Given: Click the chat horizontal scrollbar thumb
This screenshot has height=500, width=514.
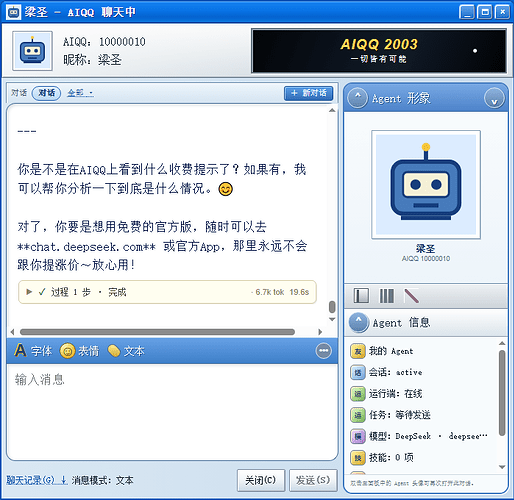Looking at the screenshot, I should coord(157,332).
